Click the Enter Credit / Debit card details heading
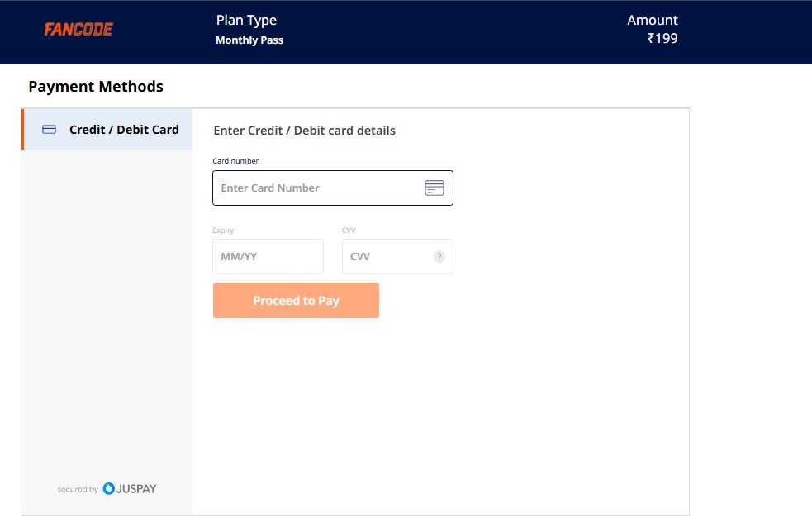 (x=305, y=131)
